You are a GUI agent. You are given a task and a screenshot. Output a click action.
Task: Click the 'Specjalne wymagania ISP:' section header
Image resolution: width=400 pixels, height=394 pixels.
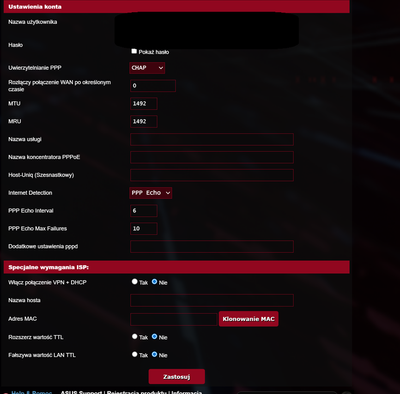click(177, 267)
